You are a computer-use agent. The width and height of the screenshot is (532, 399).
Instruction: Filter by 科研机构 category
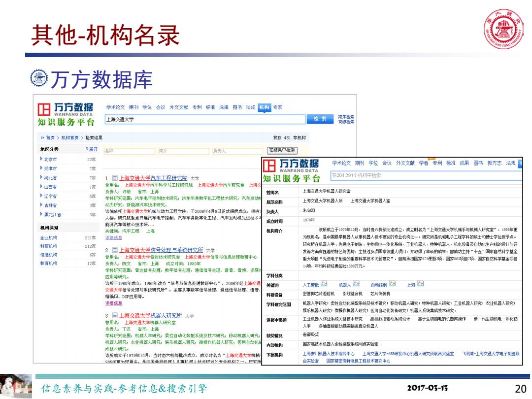coord(49,246)
